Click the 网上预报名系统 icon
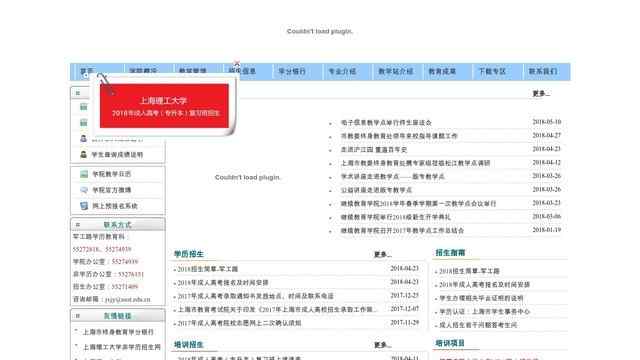640x360 pixels. click(84, 206)
